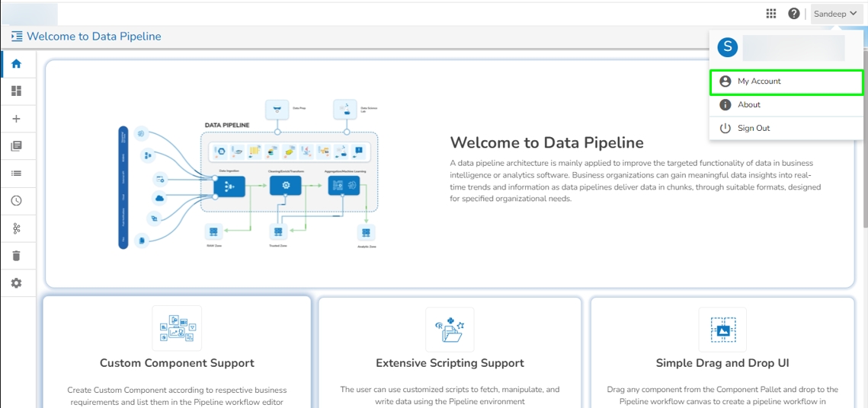Screen dimensions: 868x408
Task: Click the vertical scrollbar on the right
Action: 865,139
